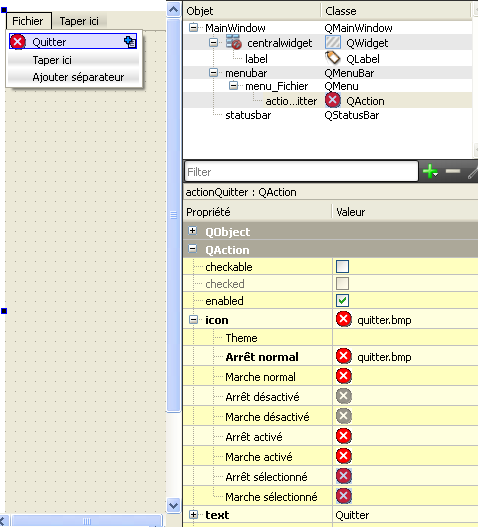This screenshot has height=527, width=478.
Task: Click the red X icon beside Quitter menu entry
Action: 17,42
